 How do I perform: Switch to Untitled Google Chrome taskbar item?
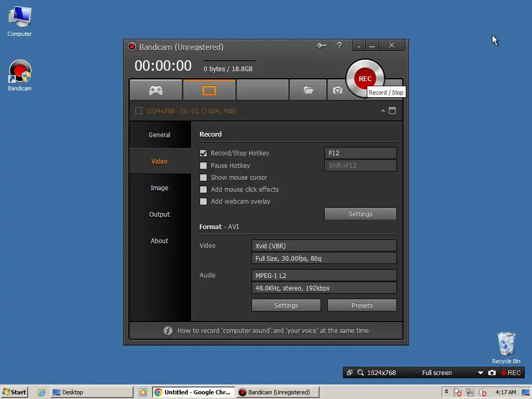pos(193,392)
